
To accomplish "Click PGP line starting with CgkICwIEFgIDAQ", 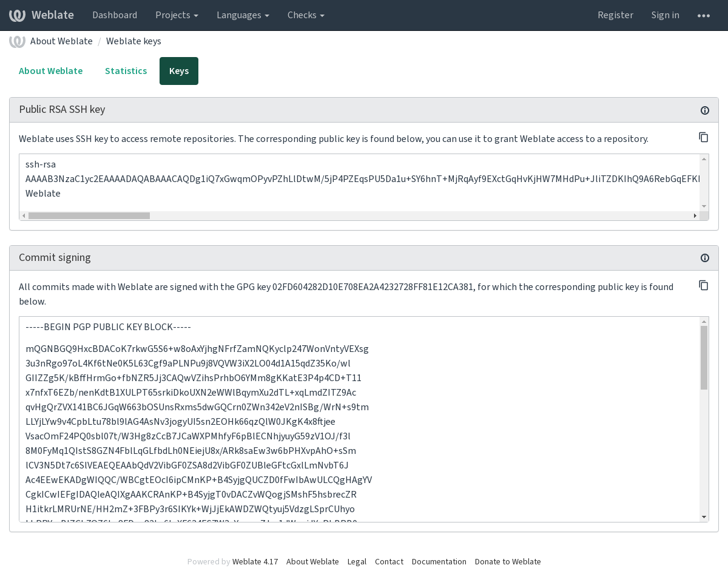I will [x=191, y=495].
